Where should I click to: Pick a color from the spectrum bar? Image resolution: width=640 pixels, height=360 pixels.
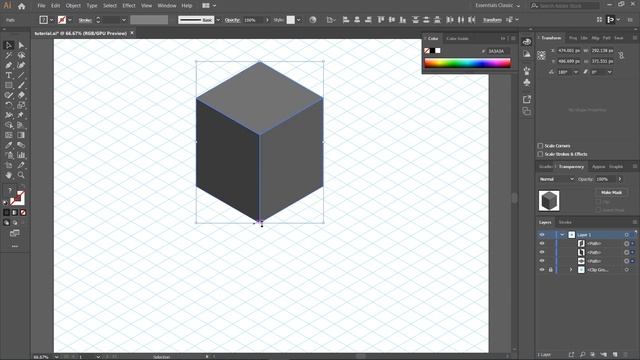tap(467, 63)
